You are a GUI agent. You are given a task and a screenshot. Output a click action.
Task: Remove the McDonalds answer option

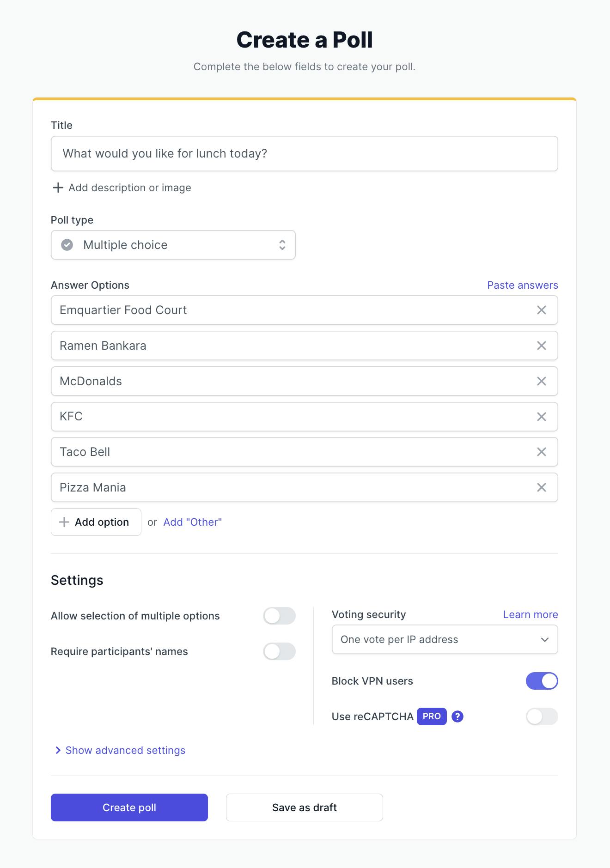[x=542, y=381]
